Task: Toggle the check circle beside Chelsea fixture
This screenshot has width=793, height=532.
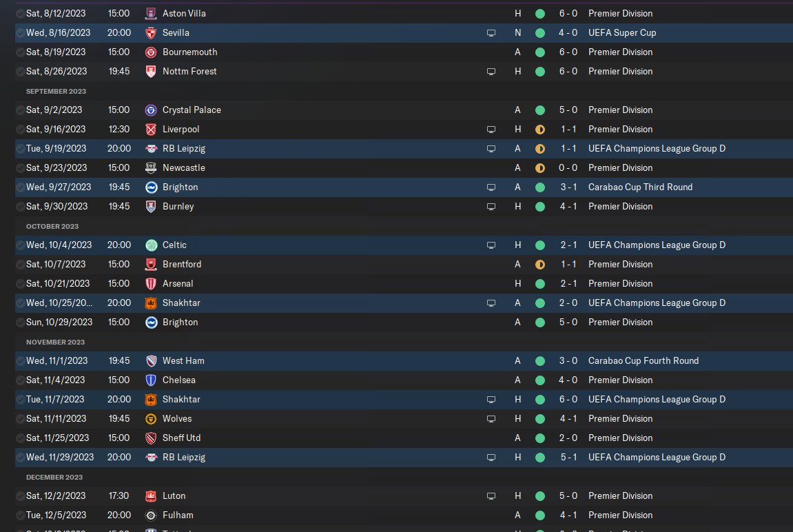Action: 20,380
